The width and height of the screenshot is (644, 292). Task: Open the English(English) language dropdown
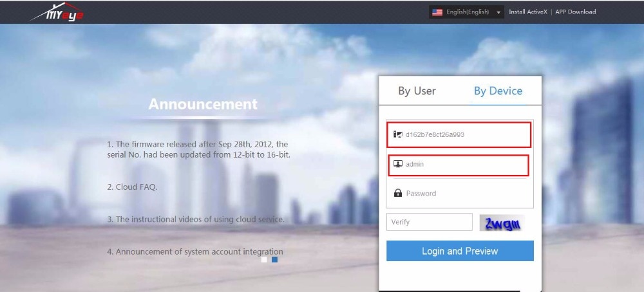pyautogui.click(x=466, y=12)
